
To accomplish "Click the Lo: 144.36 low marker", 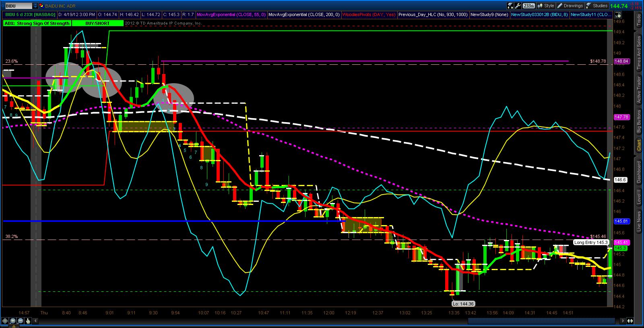I will (462, 304).
